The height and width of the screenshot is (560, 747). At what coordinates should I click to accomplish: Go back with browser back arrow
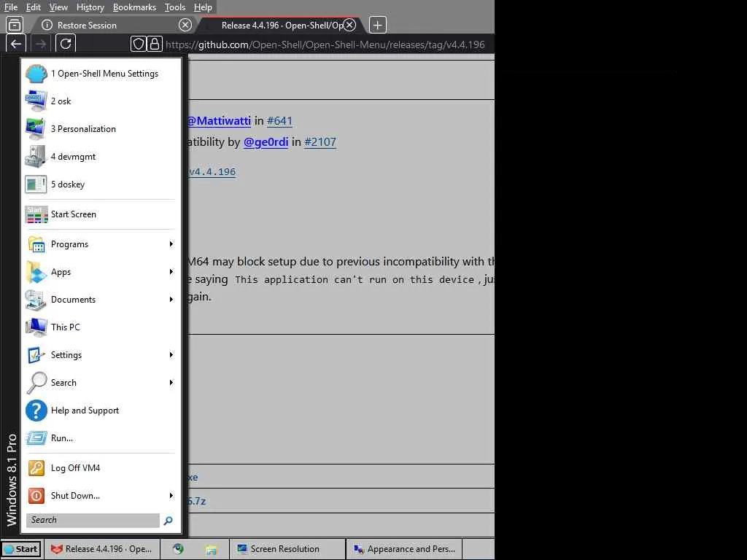pyautogui.click(x=16, y=44)
